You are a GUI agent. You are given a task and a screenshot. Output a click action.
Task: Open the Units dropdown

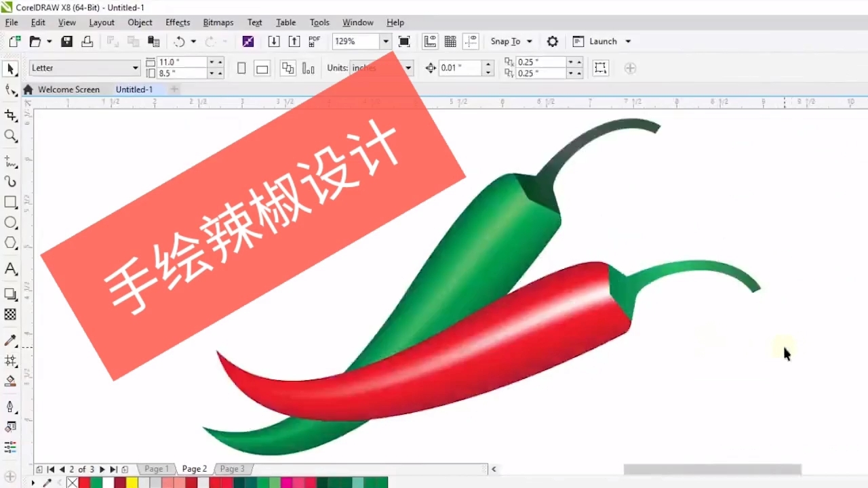coord(407,68)
